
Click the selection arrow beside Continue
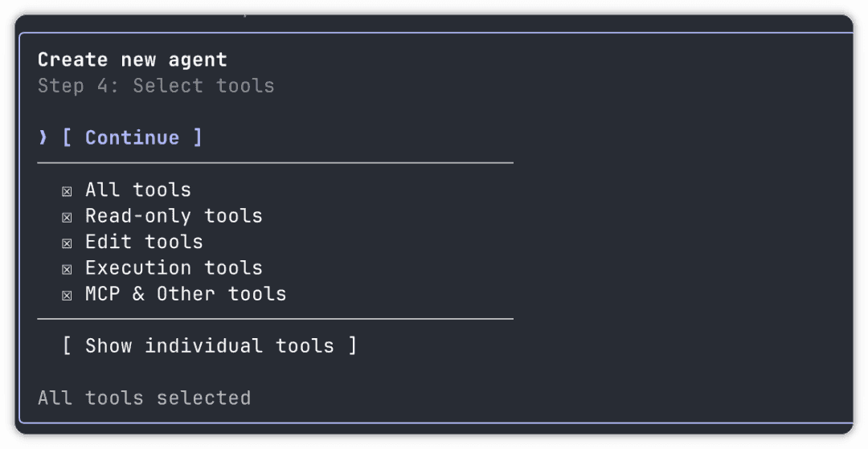[43, 137]
